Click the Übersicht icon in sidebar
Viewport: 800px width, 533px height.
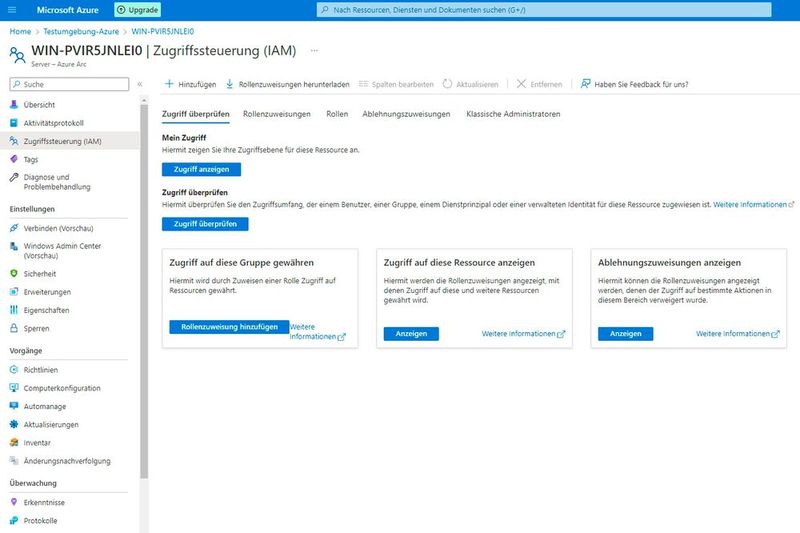pos(14,105)
